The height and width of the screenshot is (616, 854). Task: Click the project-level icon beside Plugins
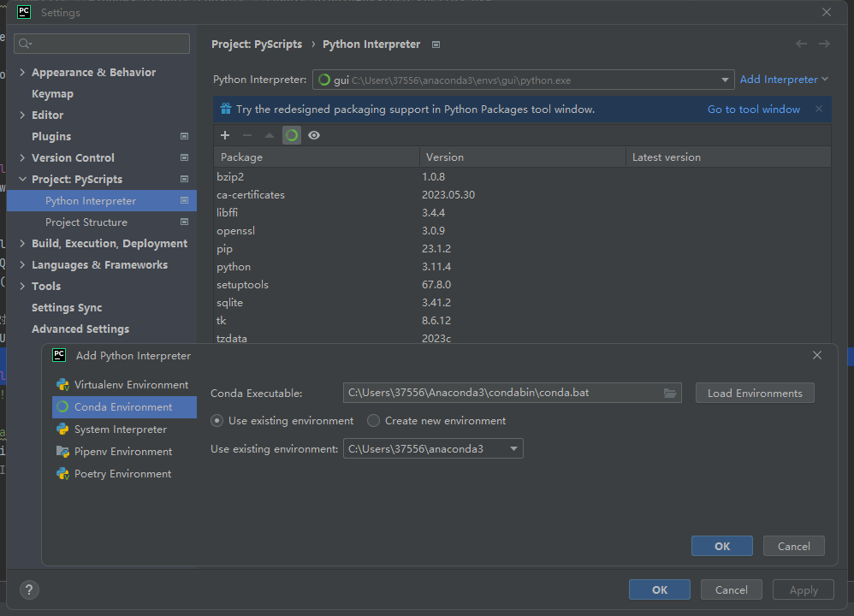184,136
